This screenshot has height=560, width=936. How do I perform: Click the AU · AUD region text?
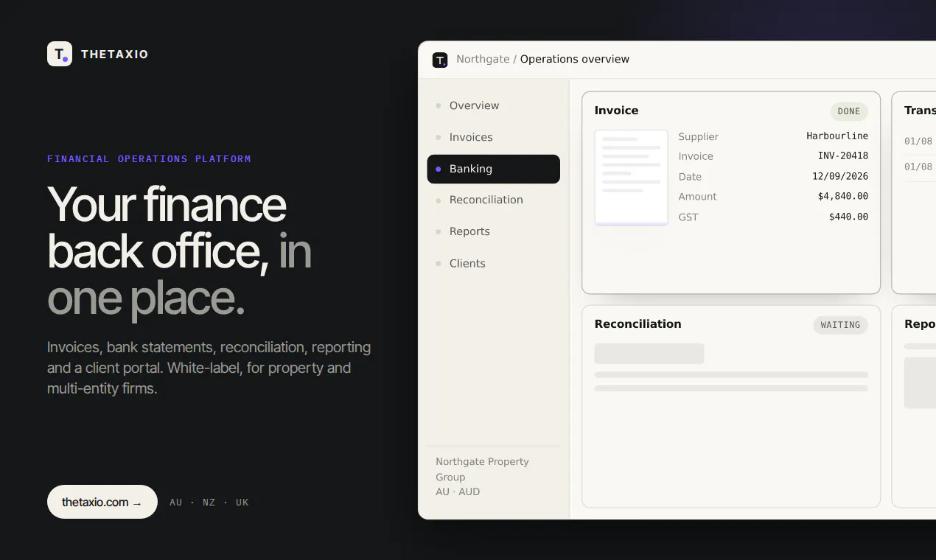[x=458, y=491]
